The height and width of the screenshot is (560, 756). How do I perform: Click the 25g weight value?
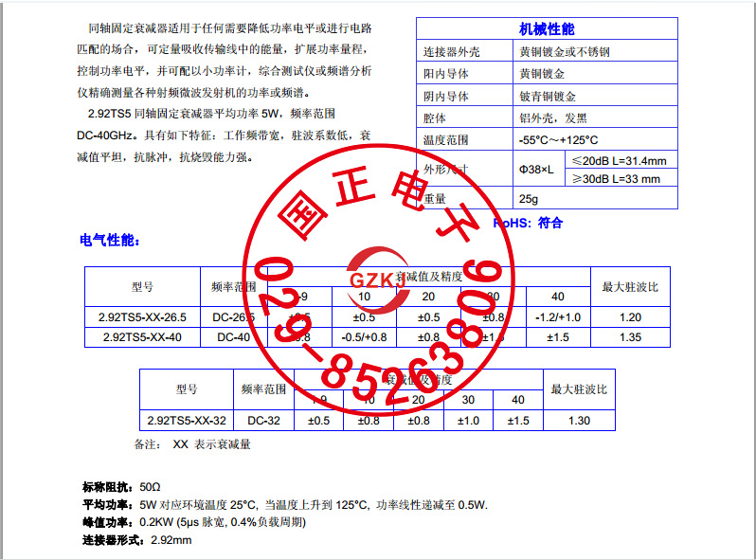pos(529,199)
